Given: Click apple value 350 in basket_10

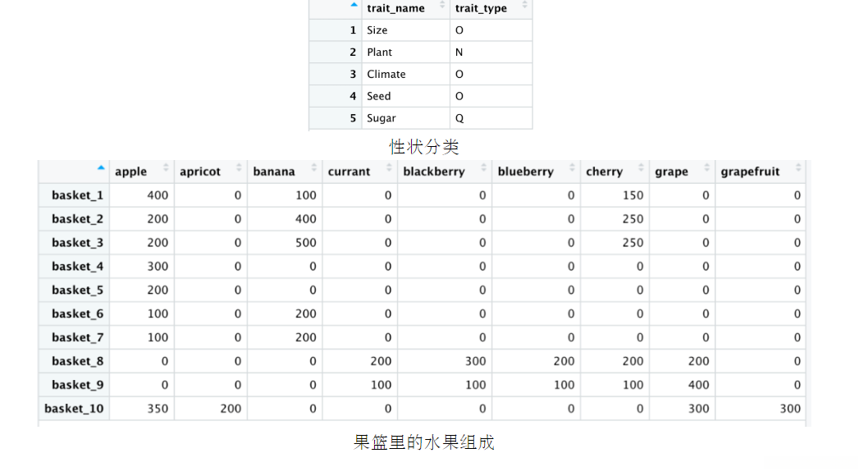Looking at the screenshot, I should (x=158, y=409).
